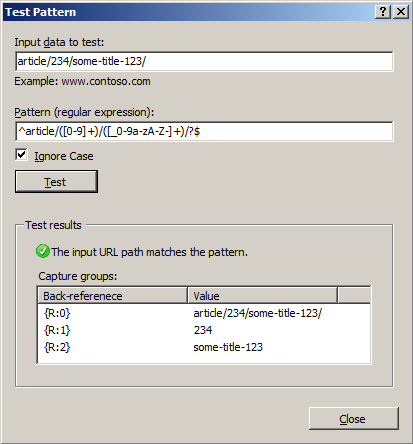Click the value 234 in capture groups
Image resolution: width=413 pixels, height=444 pixels.
tap(203, 330)
